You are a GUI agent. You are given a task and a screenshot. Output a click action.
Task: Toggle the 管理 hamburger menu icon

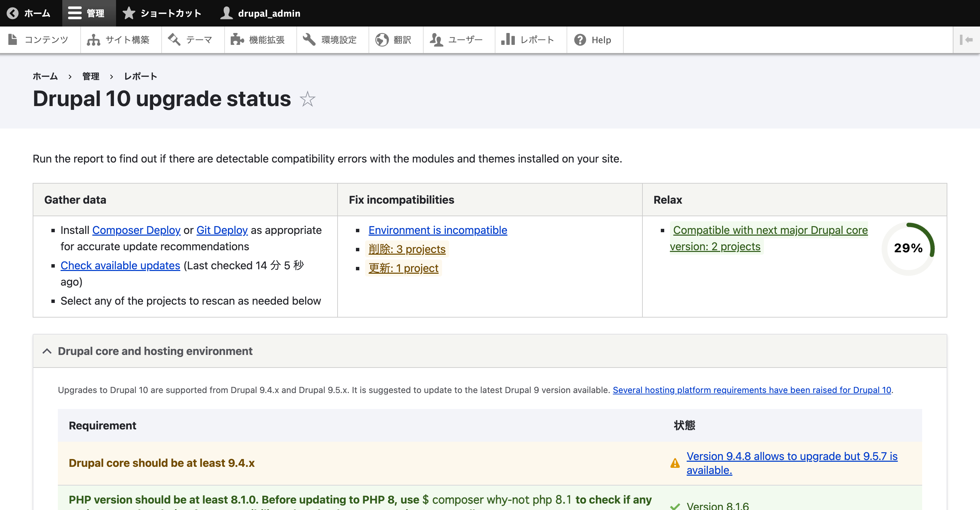point(75,13)
